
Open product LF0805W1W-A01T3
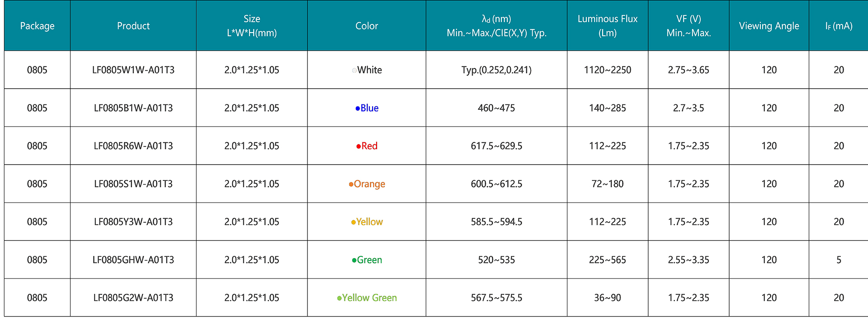pyautogui.click(x=133, y=70)
